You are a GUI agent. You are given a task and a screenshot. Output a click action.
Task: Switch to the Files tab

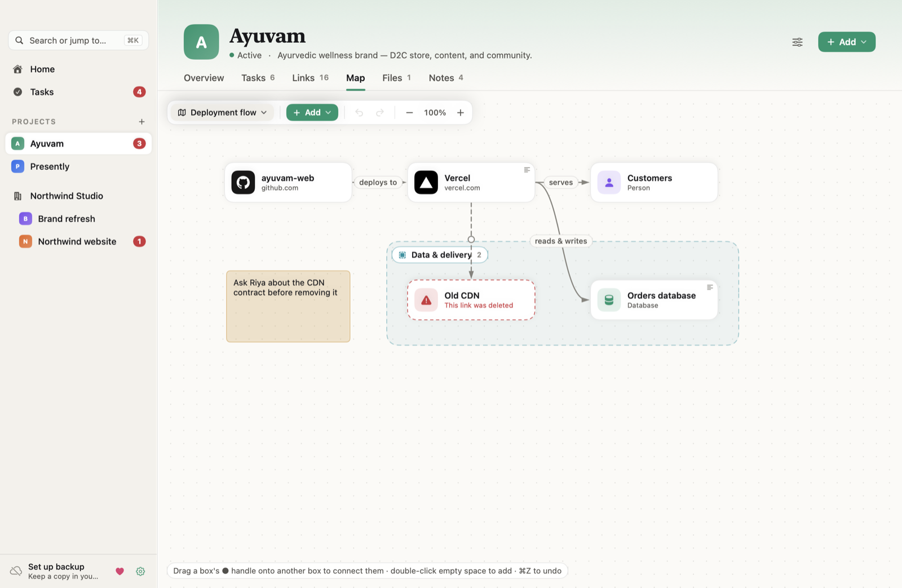coord(396,78)
